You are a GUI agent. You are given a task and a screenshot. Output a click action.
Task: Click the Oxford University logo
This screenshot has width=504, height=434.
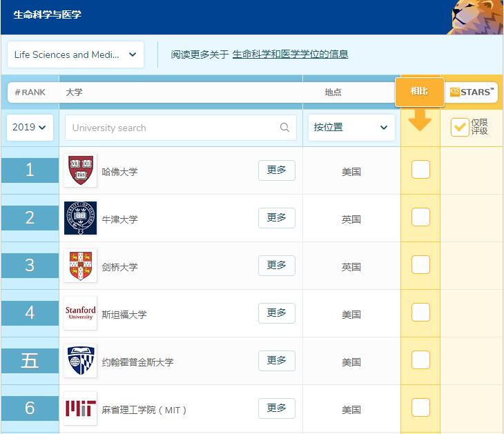click(80, 218)
